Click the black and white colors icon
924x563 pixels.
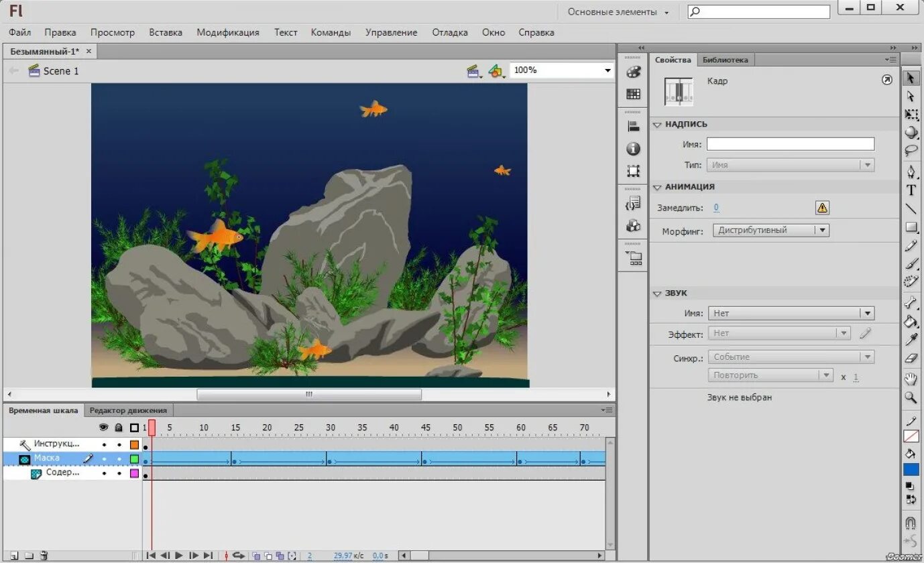coord(911,485)
